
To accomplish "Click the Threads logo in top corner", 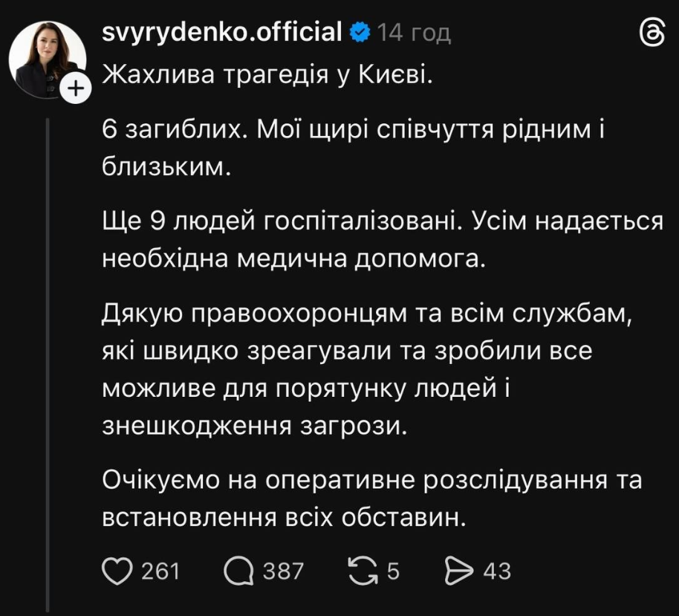I will coord(652,33).
